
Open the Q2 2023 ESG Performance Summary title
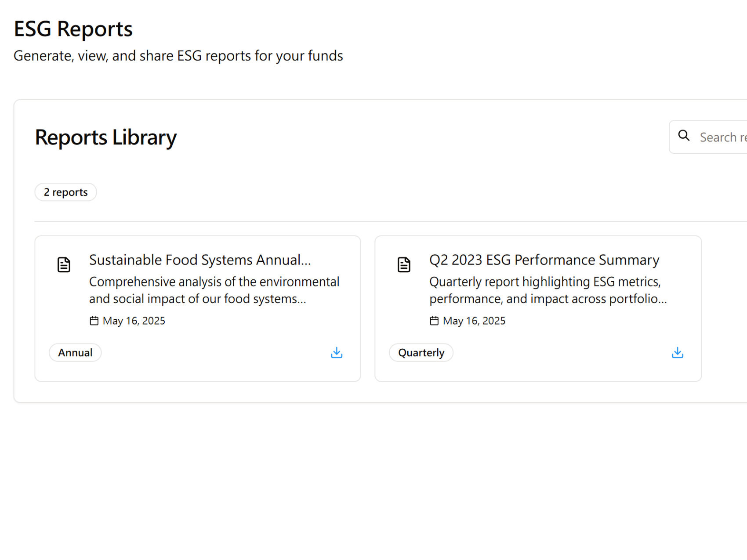tap(544, 260)
